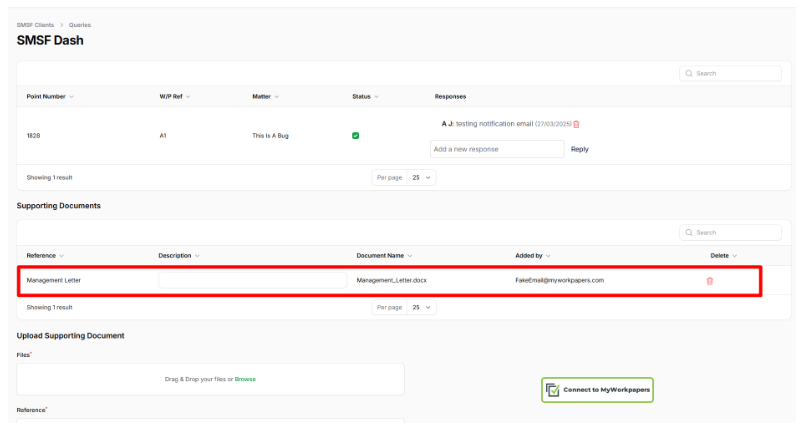Click search icon in queries table

[x=690, y=73]
